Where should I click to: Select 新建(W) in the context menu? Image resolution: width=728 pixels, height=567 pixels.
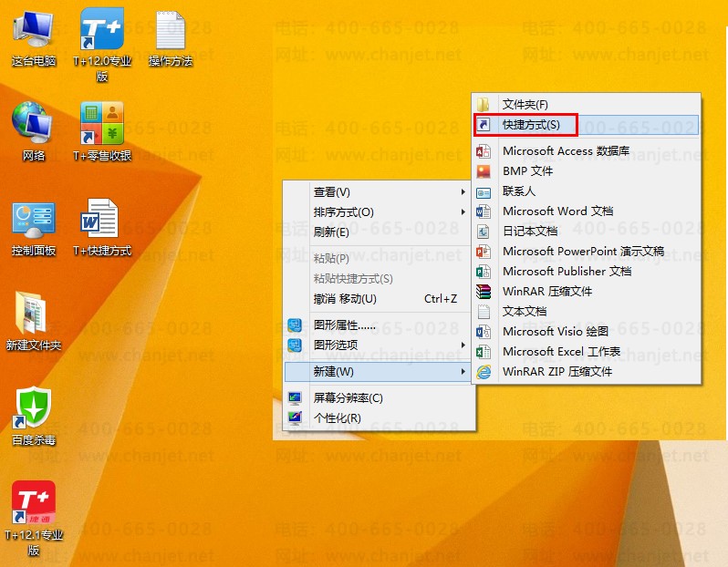tap(380, 372)
